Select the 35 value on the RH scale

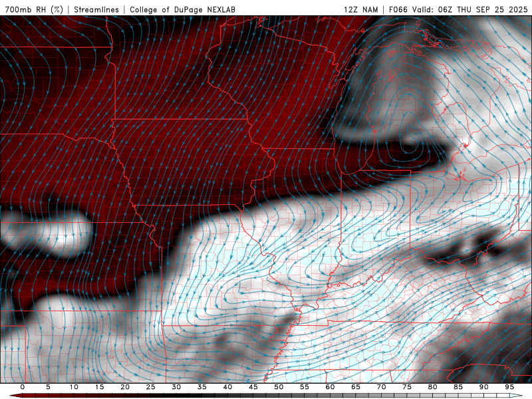(201, 387)
